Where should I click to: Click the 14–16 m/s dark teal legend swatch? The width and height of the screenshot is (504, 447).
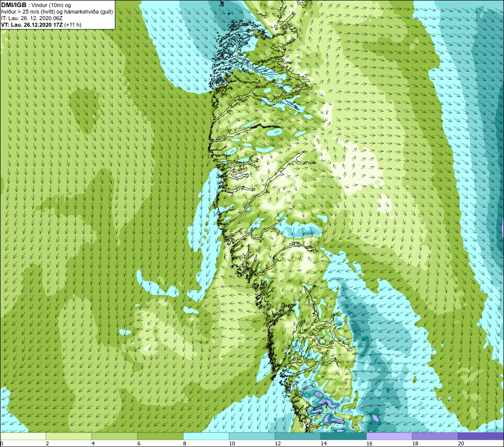(344, 436)
